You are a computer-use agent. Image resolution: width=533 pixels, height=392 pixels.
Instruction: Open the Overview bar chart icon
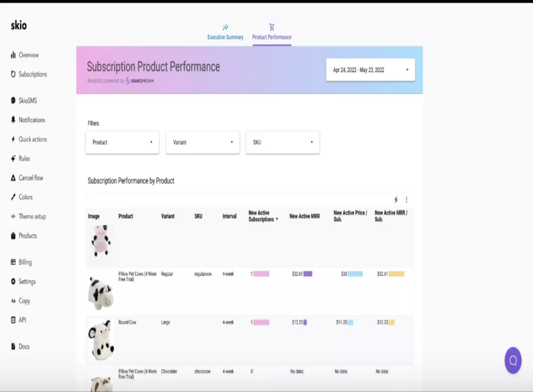13,55
